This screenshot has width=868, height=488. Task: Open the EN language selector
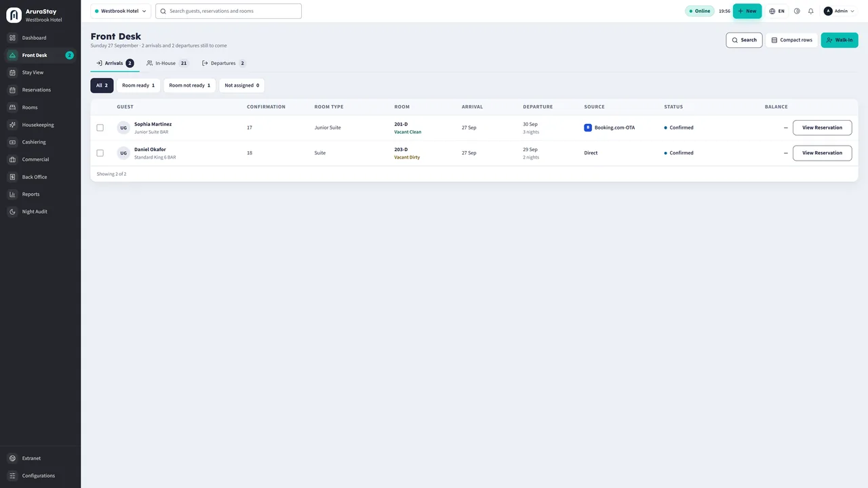[777, 11]
